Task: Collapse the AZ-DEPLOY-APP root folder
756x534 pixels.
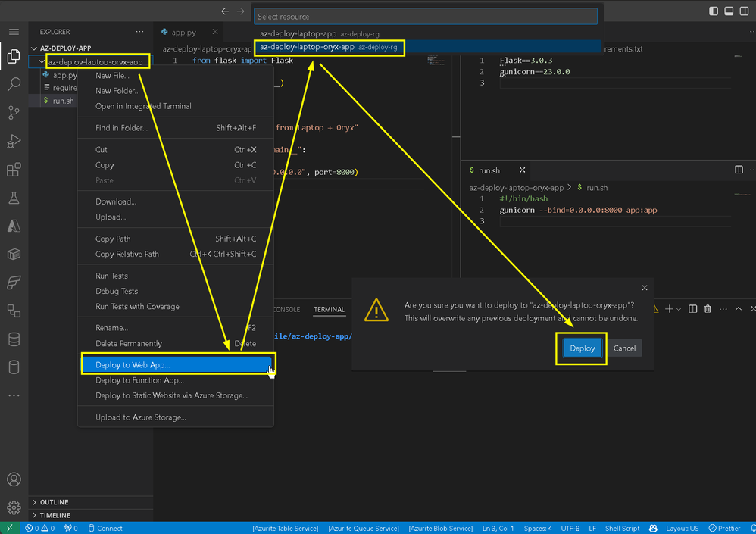Action: pyautogui.click(x=34, y=48)
